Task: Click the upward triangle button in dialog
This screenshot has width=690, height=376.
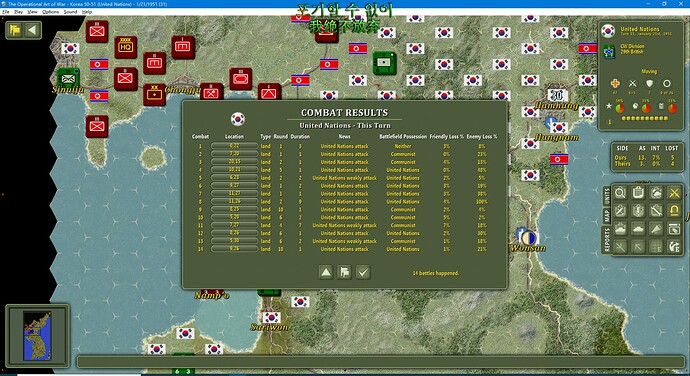Action: point(326,272)
